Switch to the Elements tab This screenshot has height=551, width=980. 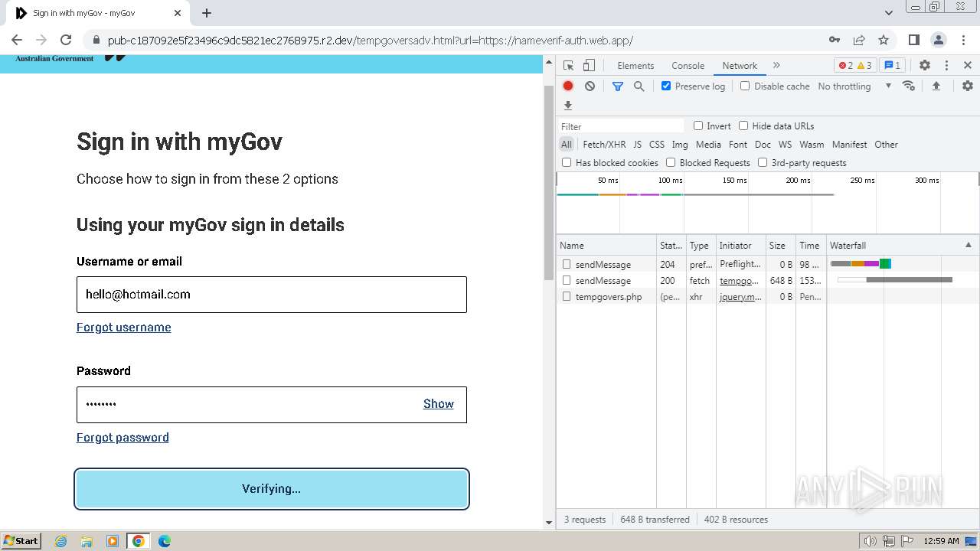(x=635, y=66)
